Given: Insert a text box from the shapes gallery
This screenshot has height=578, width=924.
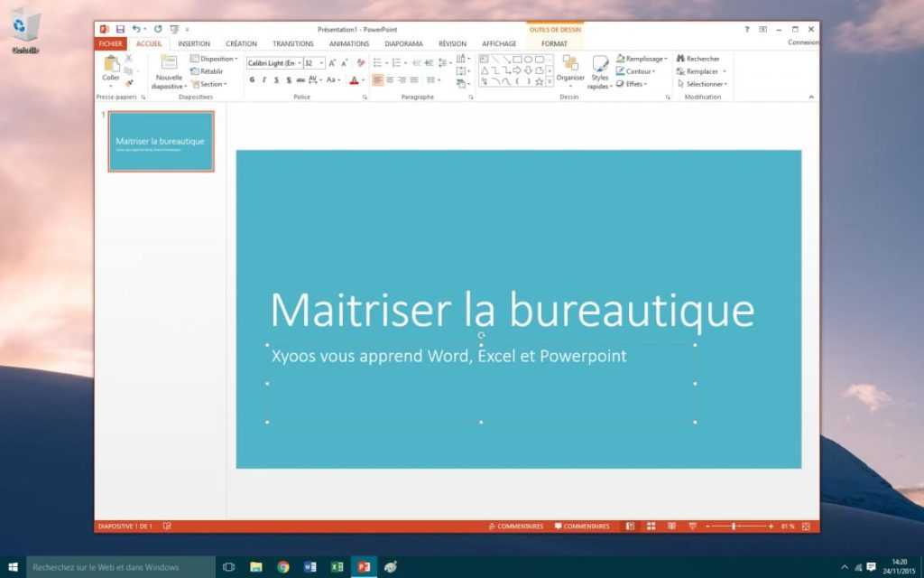Looking at the screenshot, I should (x=484, y=60).
